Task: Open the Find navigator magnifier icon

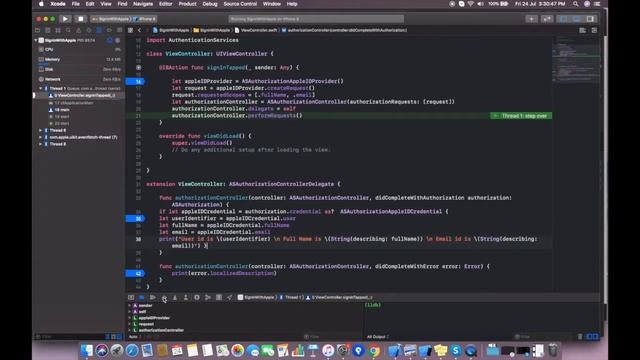Action: [68, 30]
